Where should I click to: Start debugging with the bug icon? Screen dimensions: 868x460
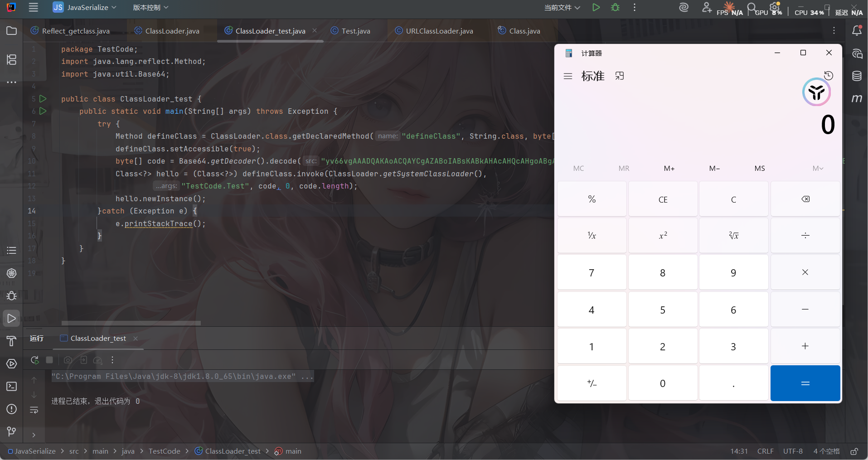coord(615,7)
